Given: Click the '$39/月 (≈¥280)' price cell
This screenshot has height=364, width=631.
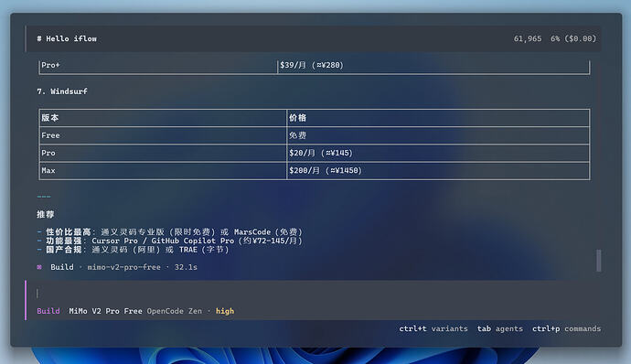Looking at the screenshot, I should pyautogui.click(x=433, y=65).
